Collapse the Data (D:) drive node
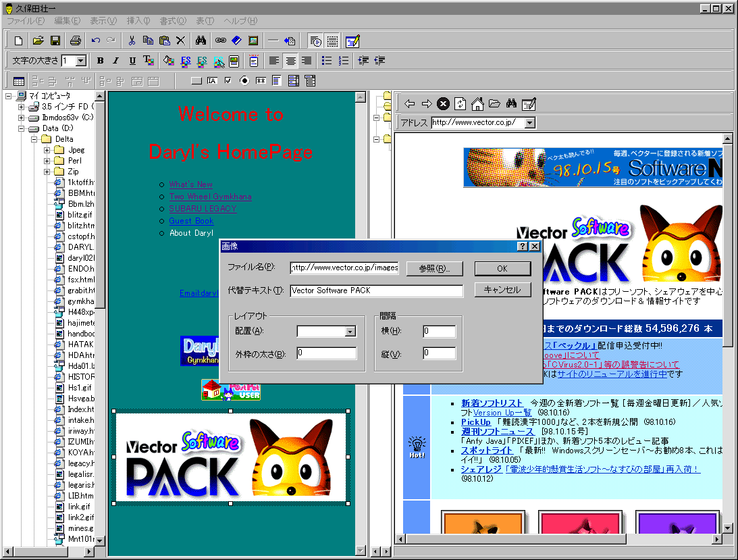 (x=21, y=128)
